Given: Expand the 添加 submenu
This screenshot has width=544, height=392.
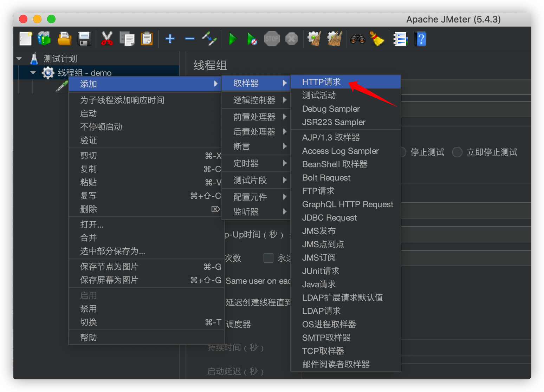Looking at the screenshot, I should click(x=145, y=84).
